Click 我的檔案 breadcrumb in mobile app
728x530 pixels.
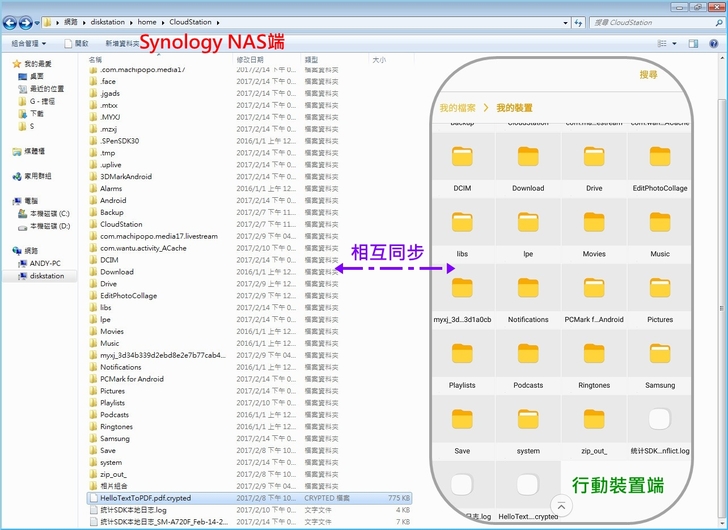(457, 107)
